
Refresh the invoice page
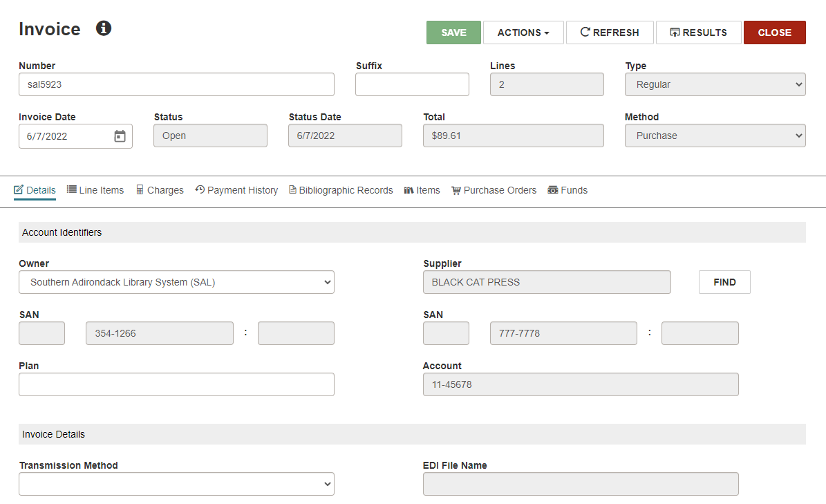610,32
